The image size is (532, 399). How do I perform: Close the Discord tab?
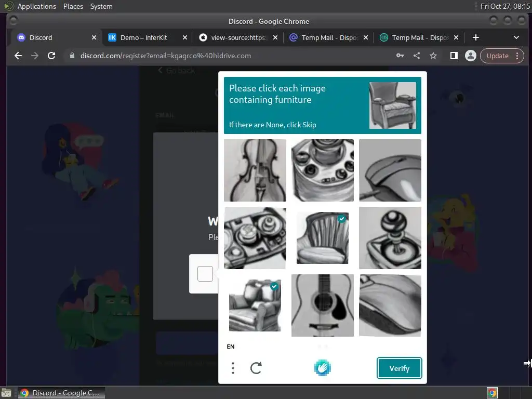click(94, 37)
